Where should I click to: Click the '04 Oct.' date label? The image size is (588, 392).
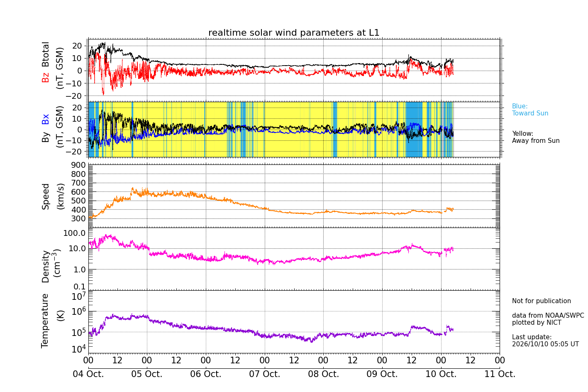pyautogui.click(x=88, y=374)
